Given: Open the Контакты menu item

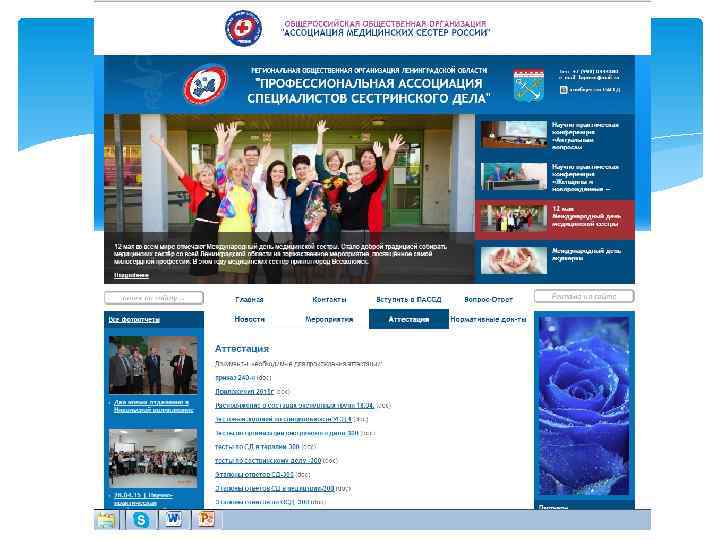Looking at the screenshot, I should (329, 299).
